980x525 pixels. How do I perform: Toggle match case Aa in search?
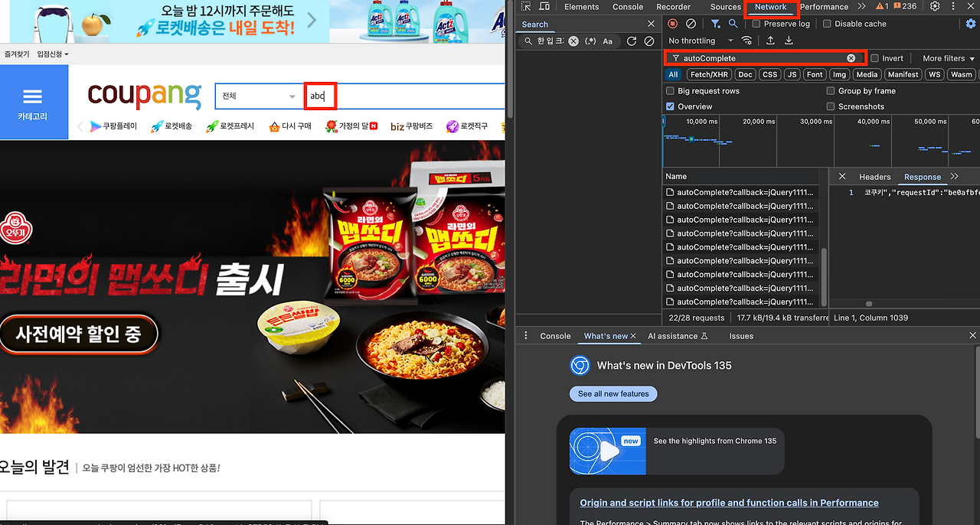[607, 41]
